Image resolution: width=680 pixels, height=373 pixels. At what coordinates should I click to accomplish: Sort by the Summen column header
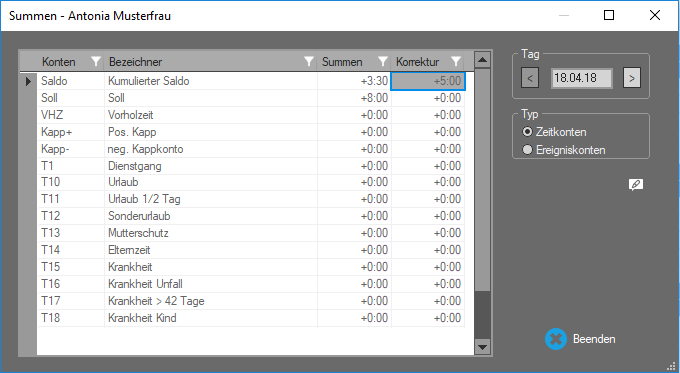tap(342, 62)
